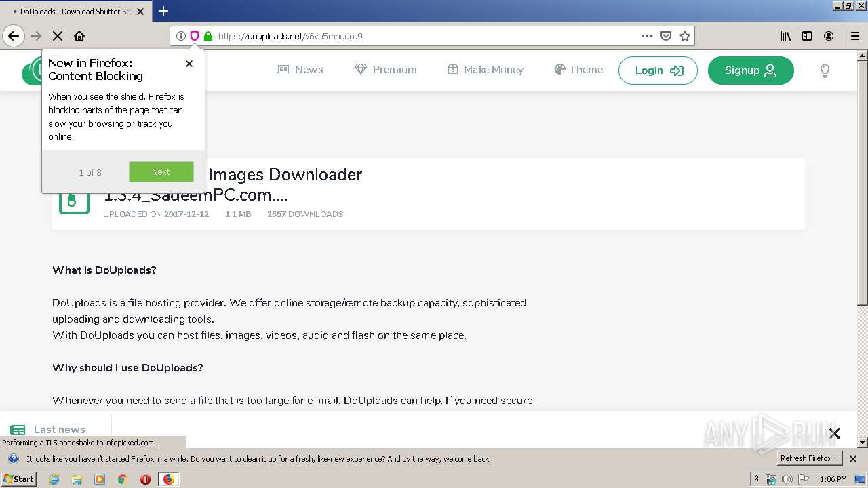
Task: Click the What is DoUploads? heading
Action: click(x=104, y=270)
